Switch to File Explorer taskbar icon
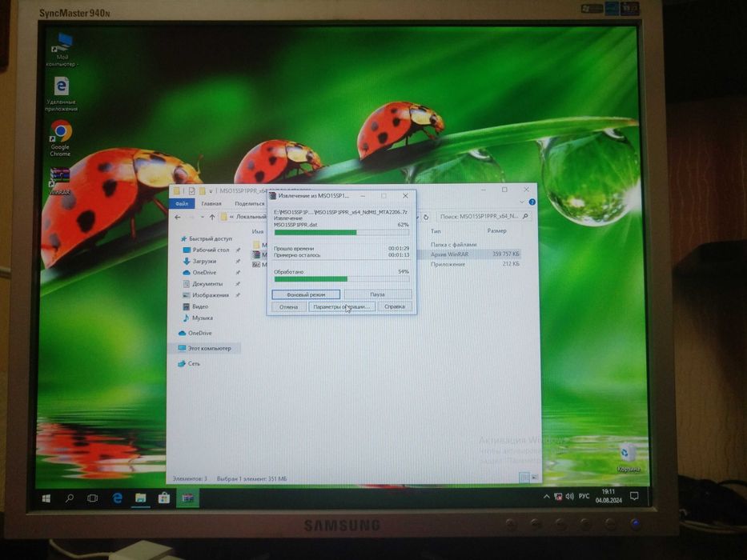 pyautogui.click(x=141, y=498)
